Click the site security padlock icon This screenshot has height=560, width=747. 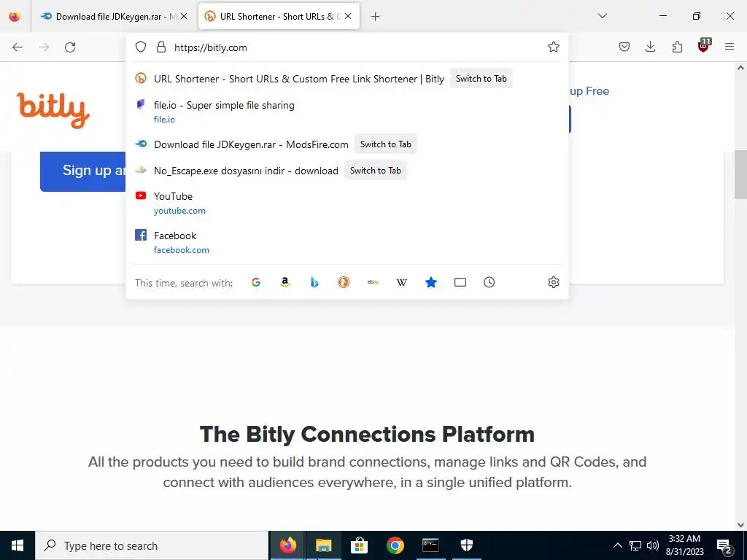pos(161,47)
